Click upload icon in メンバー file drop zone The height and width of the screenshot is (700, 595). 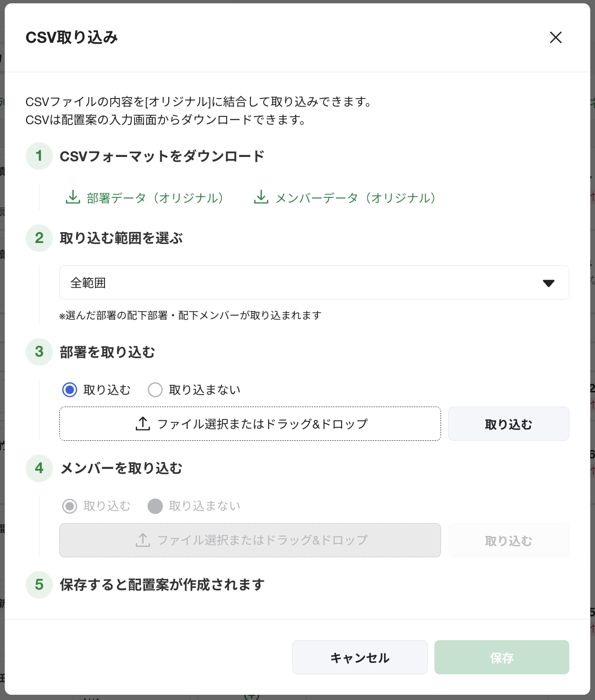point(143,540)
